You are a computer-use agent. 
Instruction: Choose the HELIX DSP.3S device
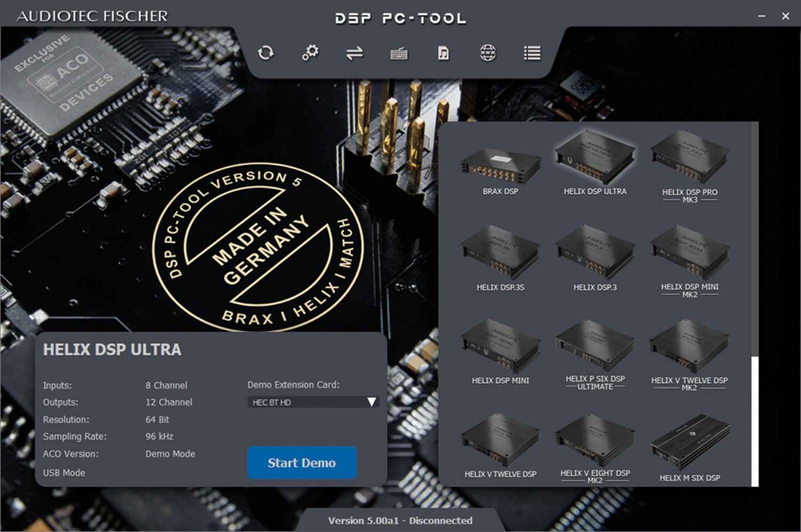[500, 259]
